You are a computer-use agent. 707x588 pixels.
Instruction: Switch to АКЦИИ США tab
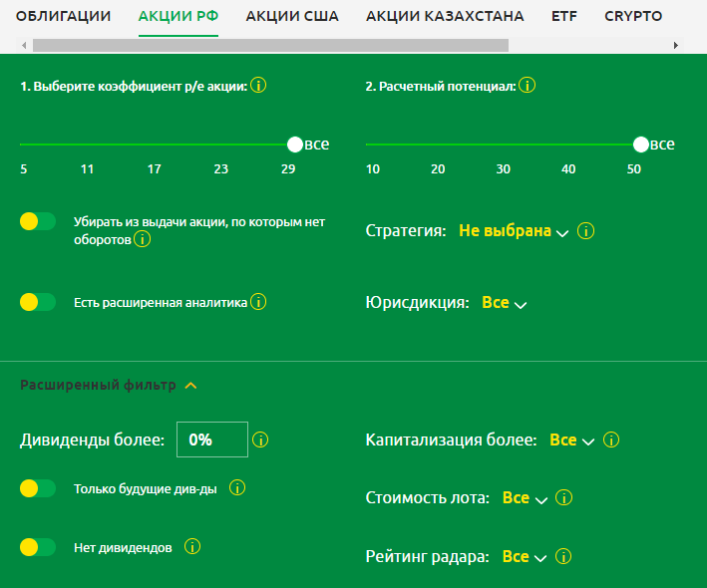292,17
